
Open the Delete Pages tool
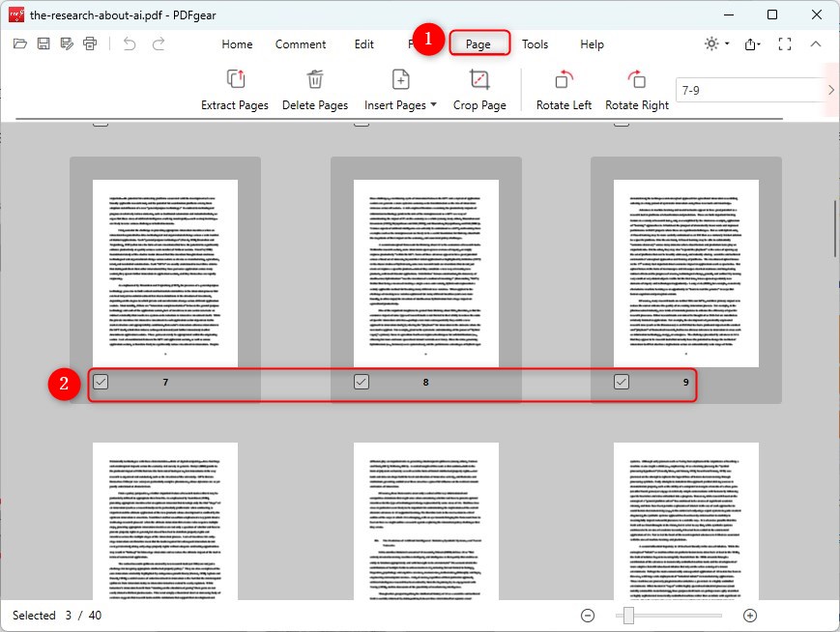315,89
